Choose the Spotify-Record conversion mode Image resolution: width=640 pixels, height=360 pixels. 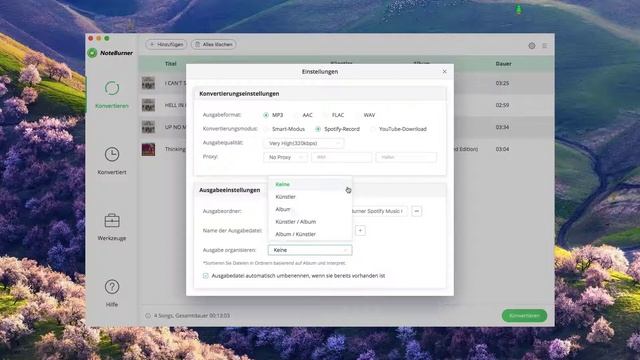318,129
